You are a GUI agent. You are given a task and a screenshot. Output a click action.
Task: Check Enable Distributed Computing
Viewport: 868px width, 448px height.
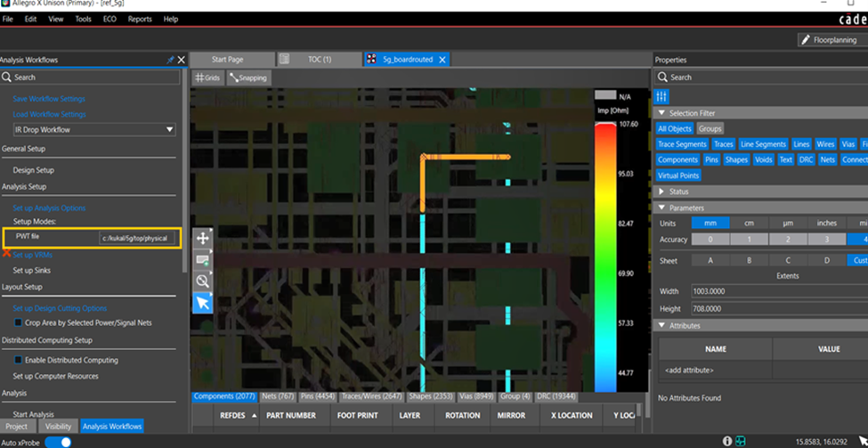click(19, 360)
